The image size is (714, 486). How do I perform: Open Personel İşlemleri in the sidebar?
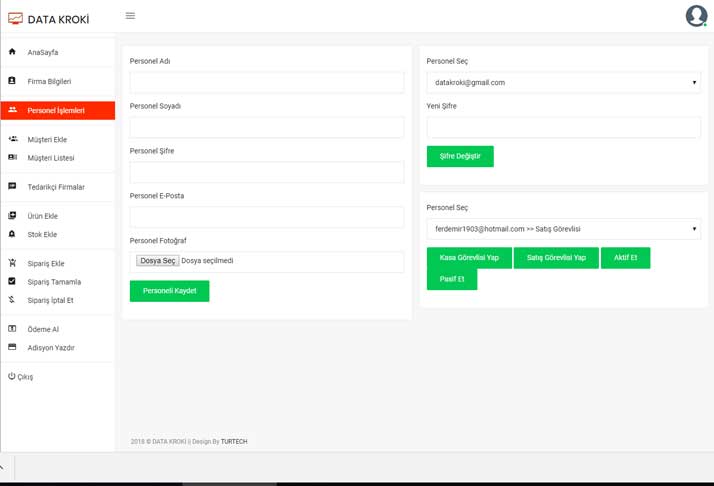[x=57, y=110]
